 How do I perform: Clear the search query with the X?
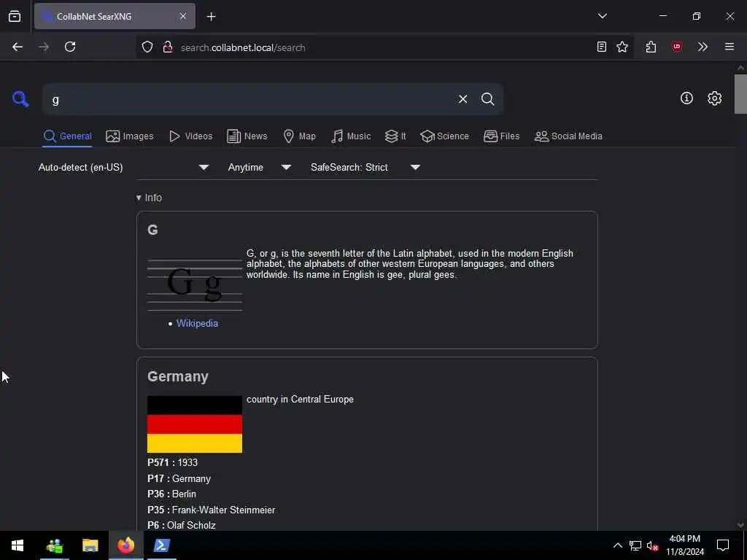click(462, 99)
